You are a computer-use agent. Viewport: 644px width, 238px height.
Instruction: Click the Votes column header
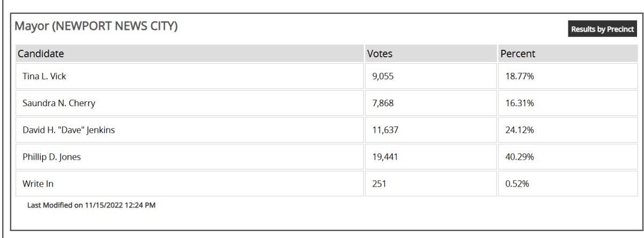click(430, 54)
